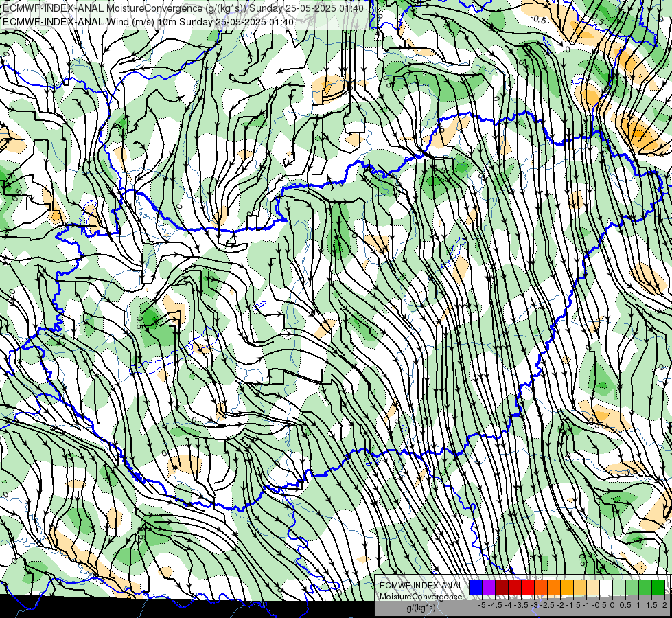Click the '2' tick label ending the legend

(664, 605)
